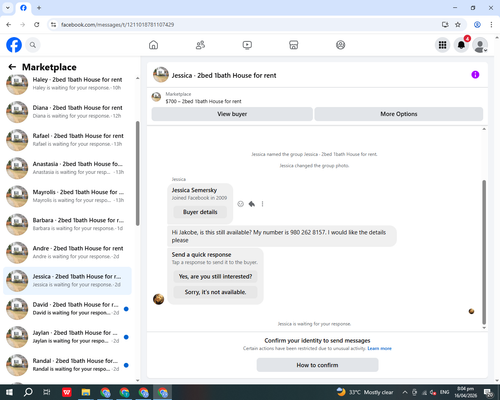
Task: Click the conversation list scrollbar
Action: tap(137, 173)
